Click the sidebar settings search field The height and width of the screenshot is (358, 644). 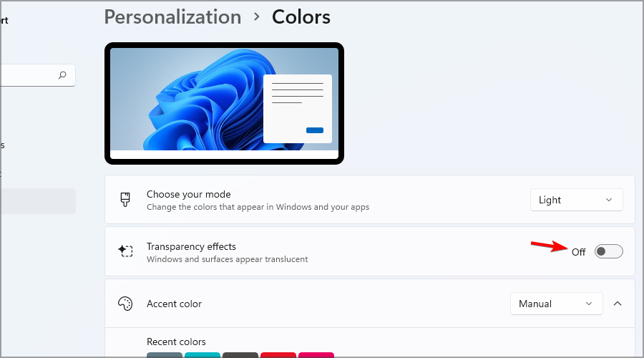pyautogui.click(x=38, y=75)
